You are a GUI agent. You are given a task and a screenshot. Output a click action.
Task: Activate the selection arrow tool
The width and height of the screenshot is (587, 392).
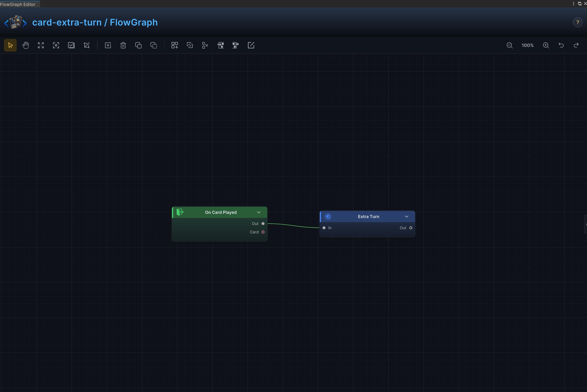click(10, 45)
